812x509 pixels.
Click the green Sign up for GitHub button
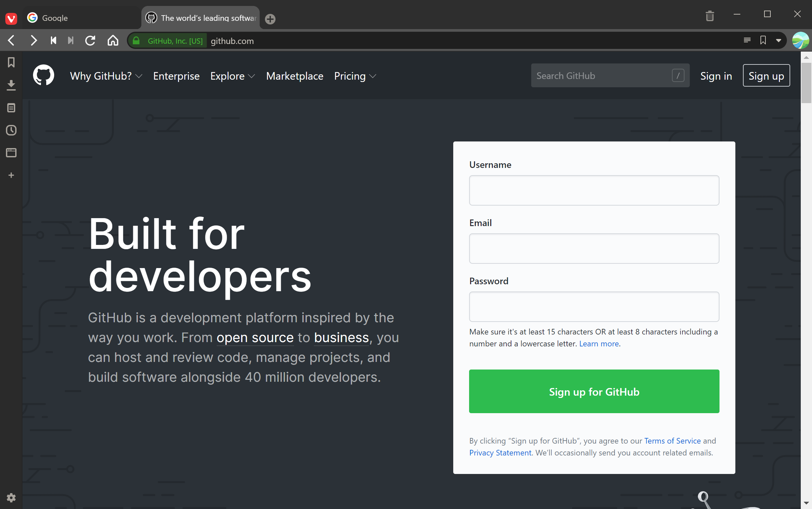click(x=594, y=391)
